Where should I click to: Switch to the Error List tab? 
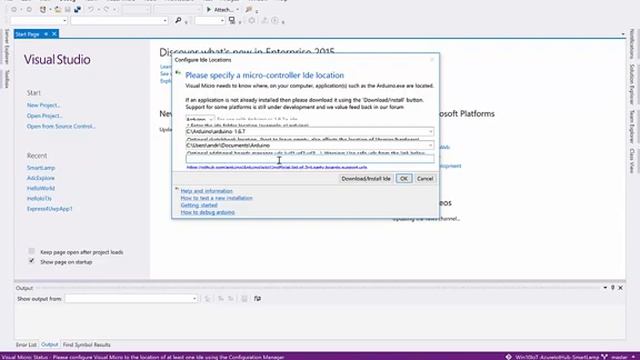tap(26, 345)
